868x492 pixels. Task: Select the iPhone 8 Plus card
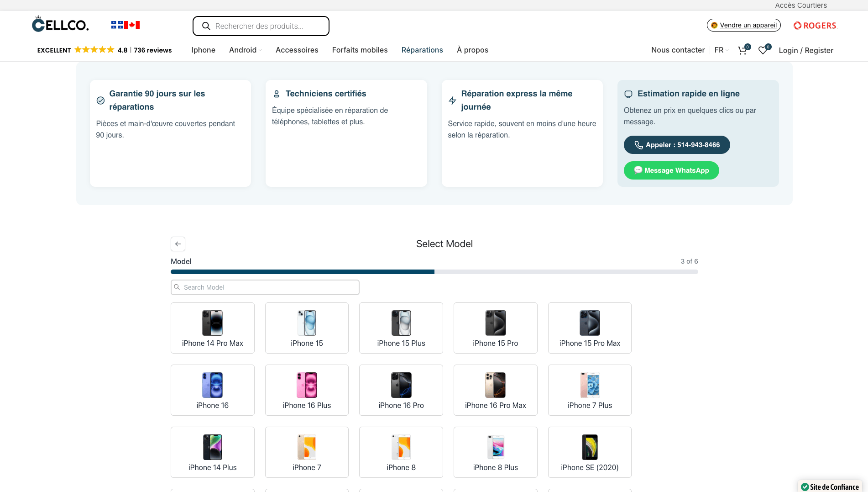point(496,452)
